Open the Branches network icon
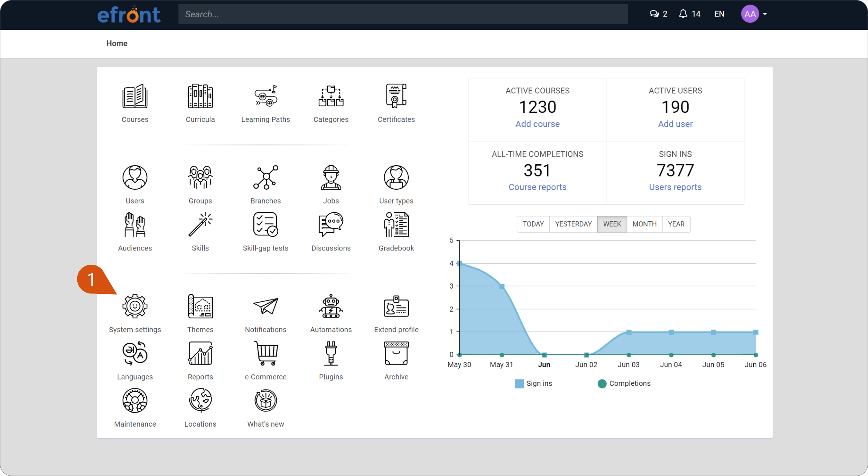Image resolution: width=868 pixels, height=476 pixels. 266,177
